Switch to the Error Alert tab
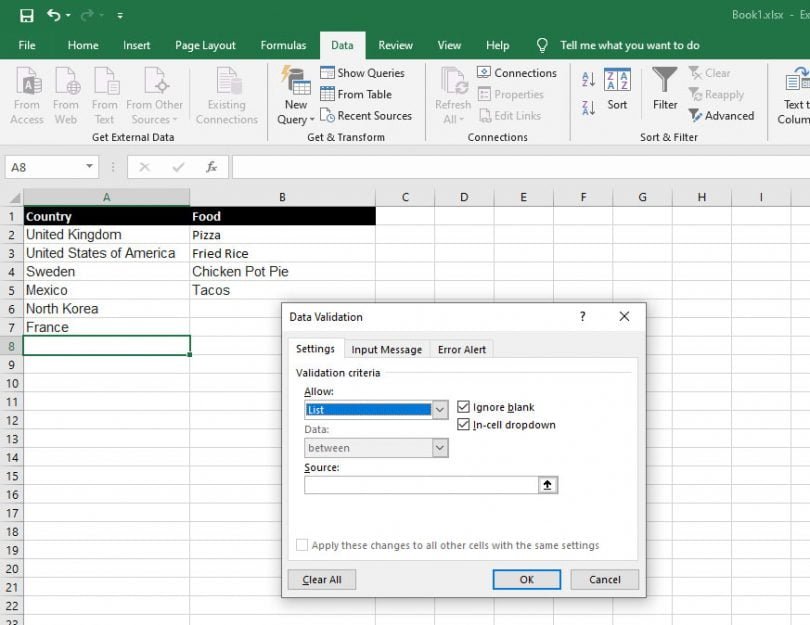810x625 pixels. [462, 349]
